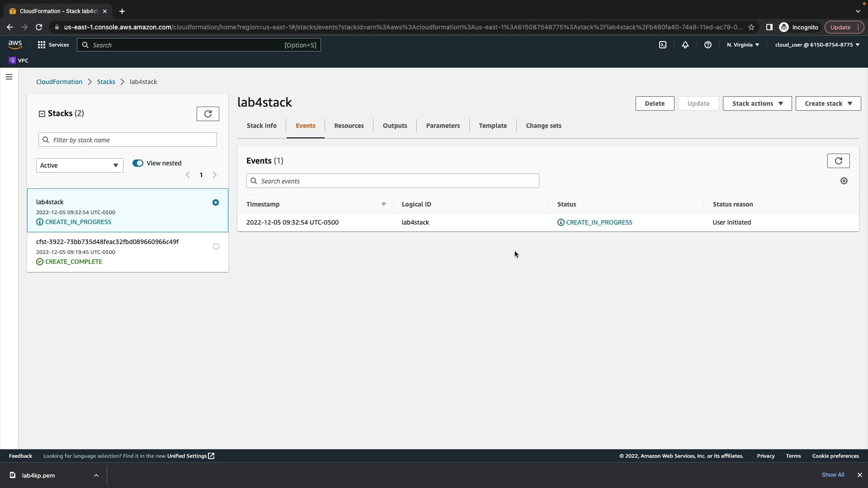The height and width of the screenshot is (488, 868).
Task: Select the lab4stack radio button
Action: click(x=216, y=202)
